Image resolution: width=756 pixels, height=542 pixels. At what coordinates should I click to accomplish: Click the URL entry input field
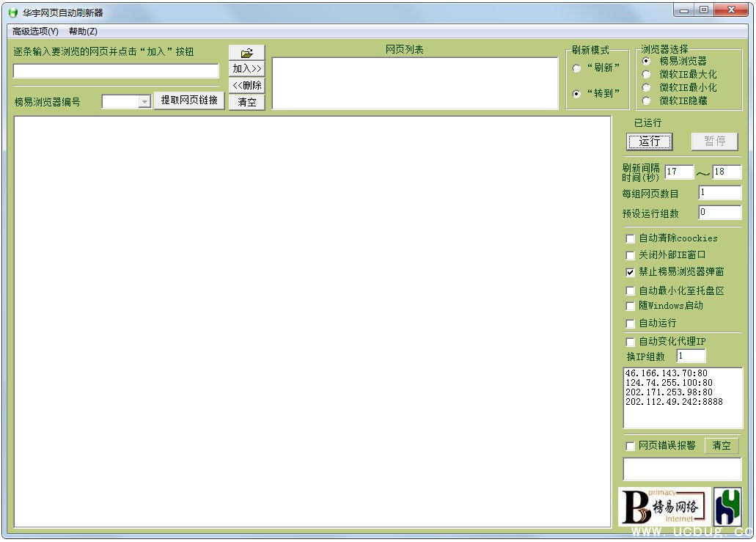pos(116,71)
